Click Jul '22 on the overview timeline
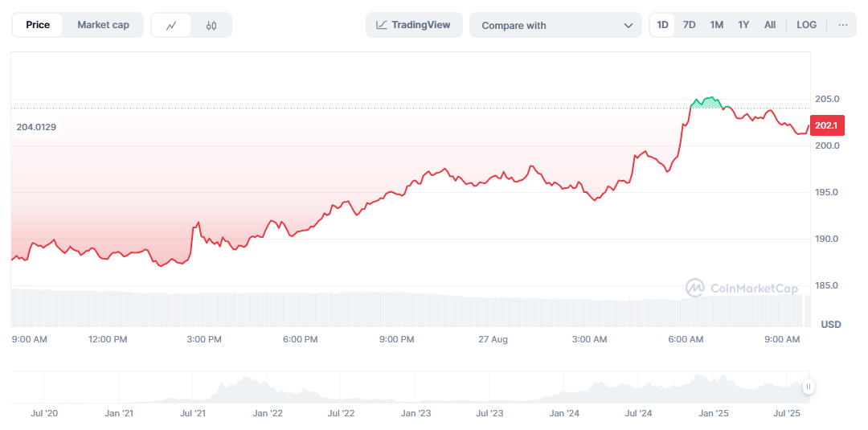The image size is (868, 430). [x=342, y=413]
